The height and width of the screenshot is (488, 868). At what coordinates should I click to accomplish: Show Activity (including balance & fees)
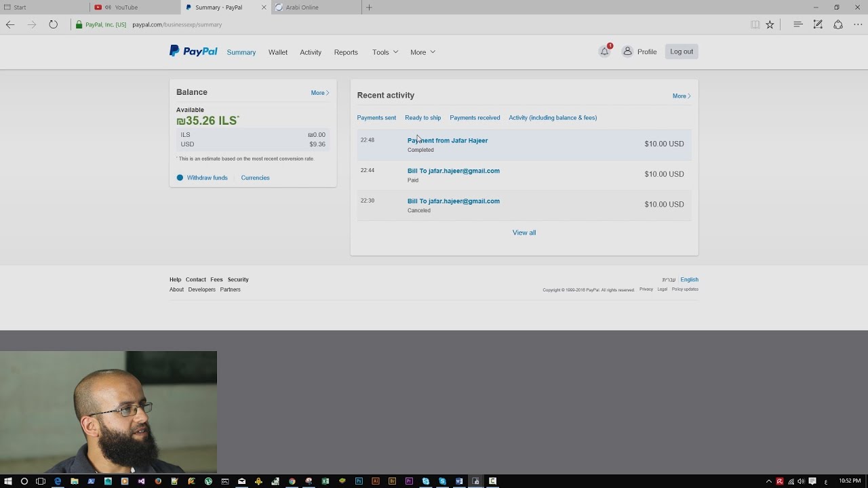553,118
